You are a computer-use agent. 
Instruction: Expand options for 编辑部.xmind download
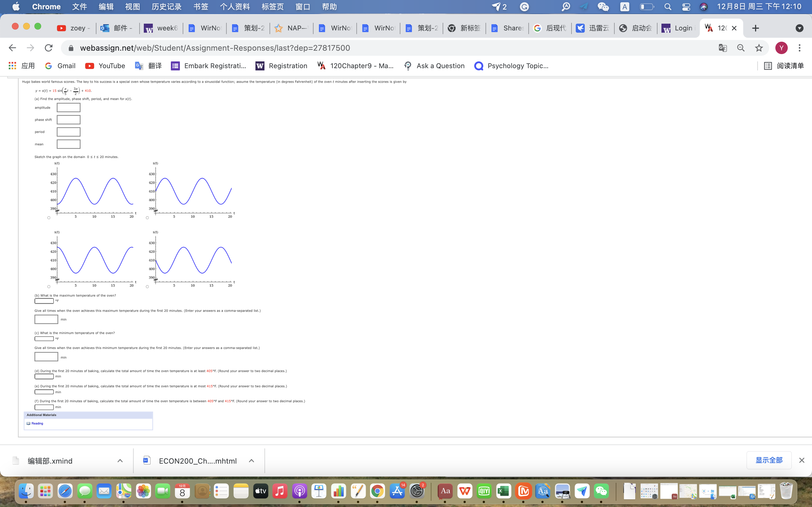120,461
